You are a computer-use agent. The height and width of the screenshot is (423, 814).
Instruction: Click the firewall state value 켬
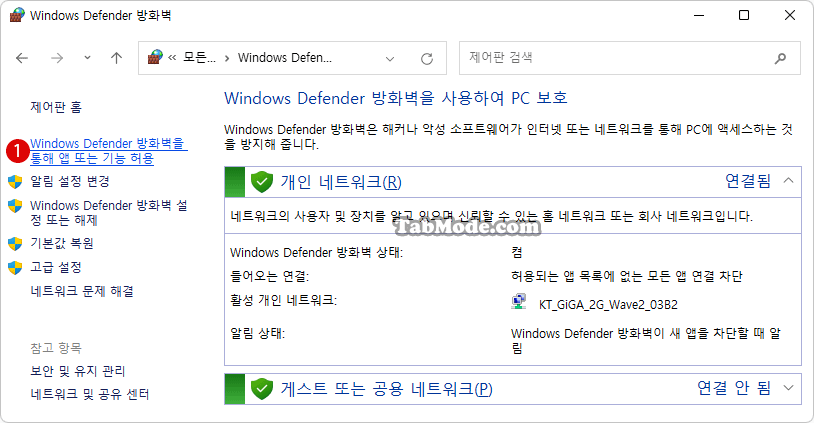517,253
